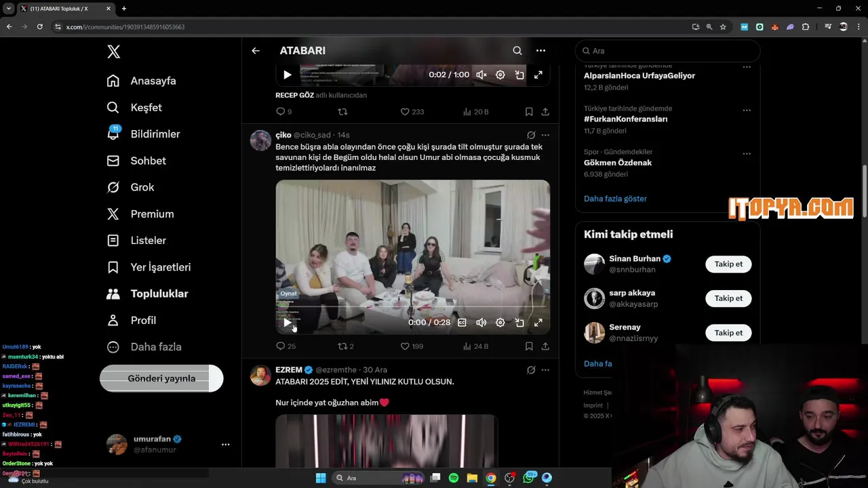Open Topluluklar communities
Screen dimensions: 868x488
coord(147,293)
